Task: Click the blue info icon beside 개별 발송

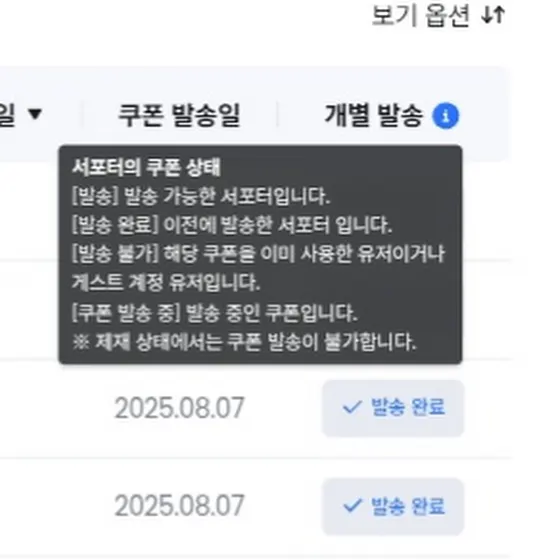Action: point(445,116)
